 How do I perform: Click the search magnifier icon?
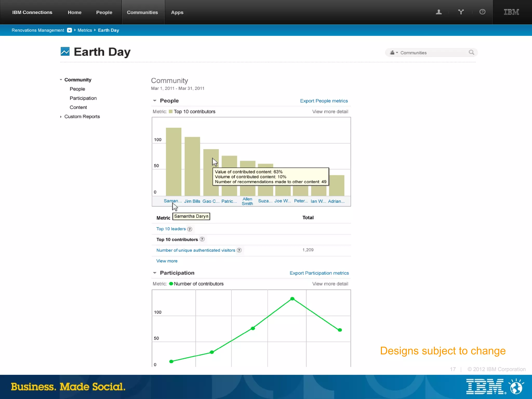click(471, 52)
